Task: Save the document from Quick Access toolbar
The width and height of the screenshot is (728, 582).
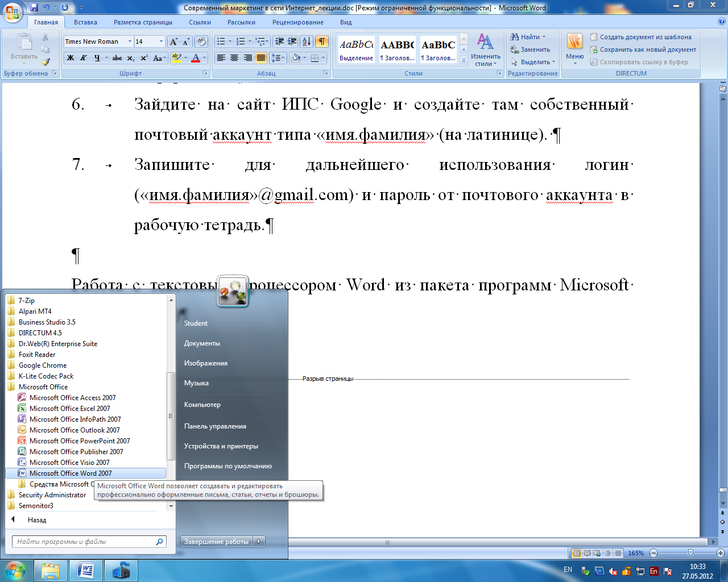Action: [x=34, y=8]
